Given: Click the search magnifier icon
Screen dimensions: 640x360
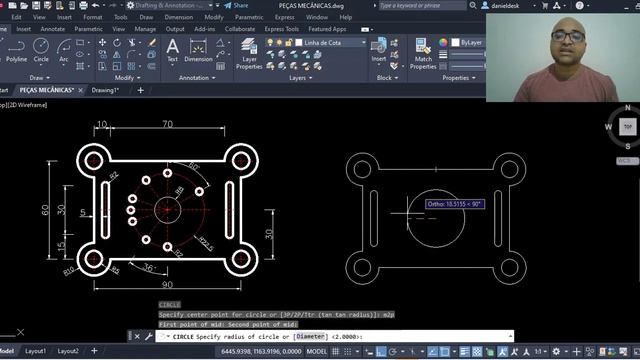Looking at the screenshot, I should (473, 5).
